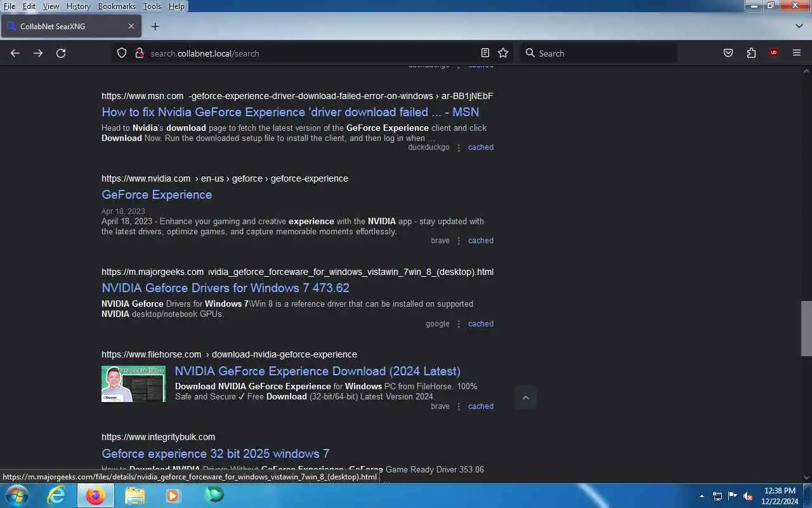Expand options dots for filehorse result
Image resolution: width=812 pixels, height=508 pixels.
459,406
